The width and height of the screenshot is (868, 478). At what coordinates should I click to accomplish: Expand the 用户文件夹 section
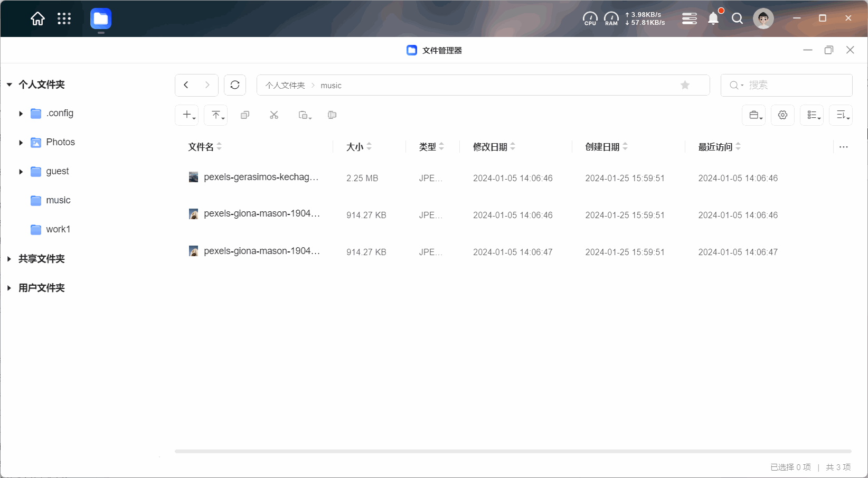(x=10, y=288)
